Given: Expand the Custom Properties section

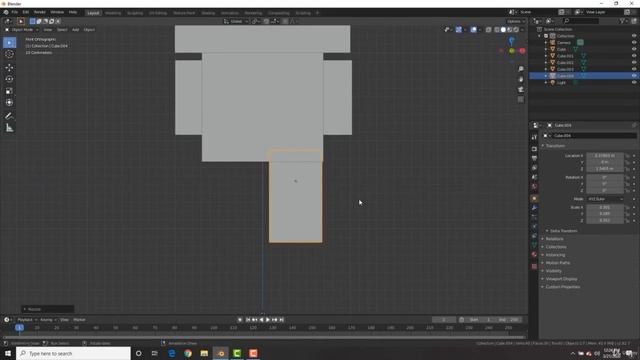Looking at the screenshot, I should click(x=562, y=287).
